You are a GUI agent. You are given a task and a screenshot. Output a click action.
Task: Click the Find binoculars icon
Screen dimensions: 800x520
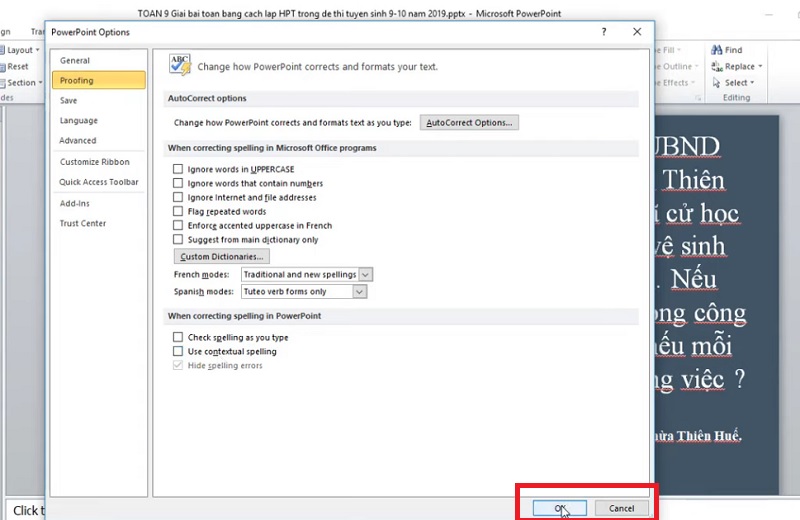tap(717, 50)
